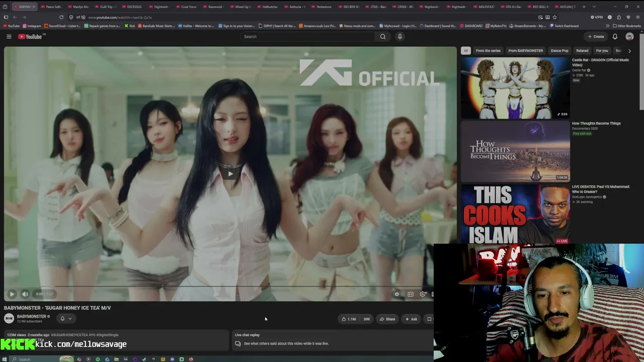This screenshot has height=362, width=644.
Task: Select the Dance-Pop chip
Action: (x=559, y=51)
